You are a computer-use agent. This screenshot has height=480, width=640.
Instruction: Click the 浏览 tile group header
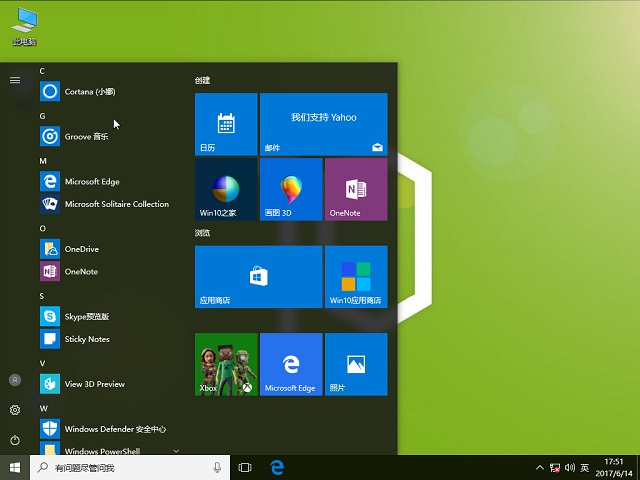point(202,233)
